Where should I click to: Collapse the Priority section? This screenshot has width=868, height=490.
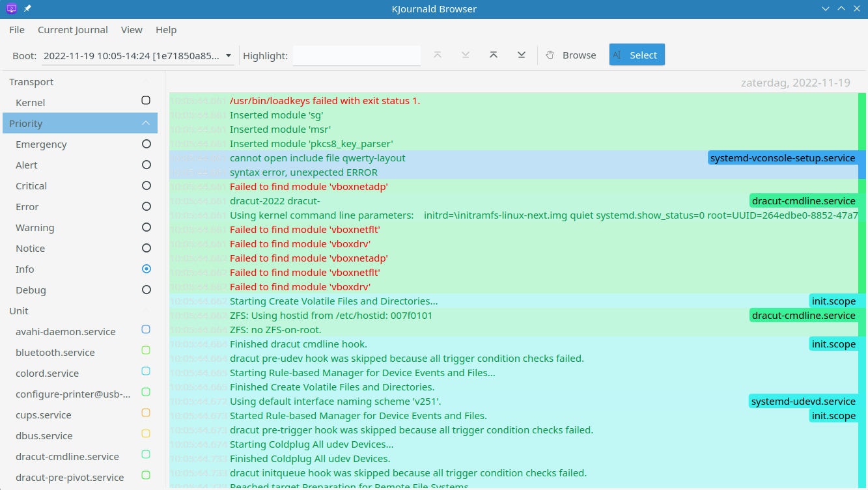tap(146, 123)
